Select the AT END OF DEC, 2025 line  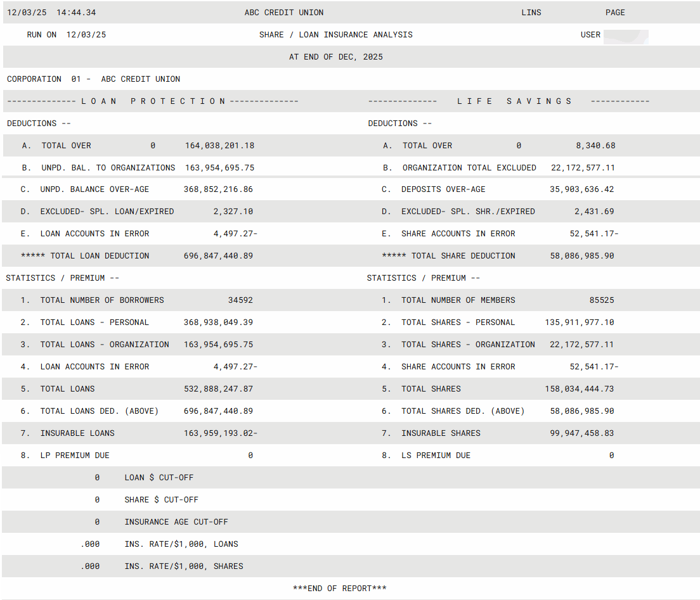[x=335, y=57]
